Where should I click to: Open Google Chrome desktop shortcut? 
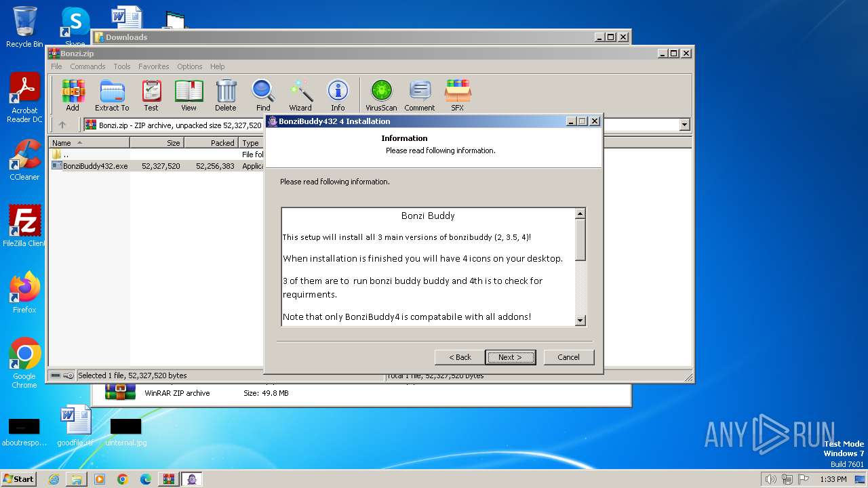pyautogui.click(x=24, y=363)
